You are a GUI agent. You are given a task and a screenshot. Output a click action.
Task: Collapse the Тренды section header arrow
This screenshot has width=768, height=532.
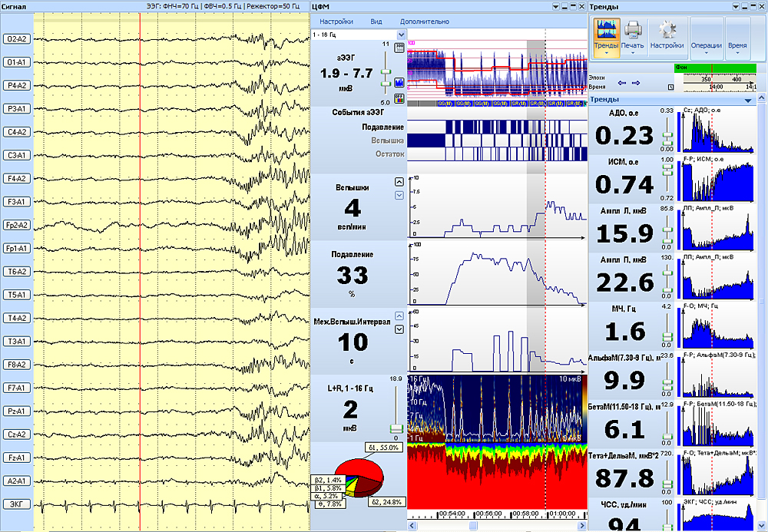[747, 101]
